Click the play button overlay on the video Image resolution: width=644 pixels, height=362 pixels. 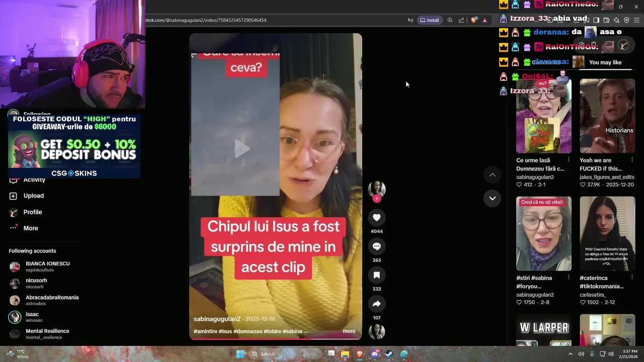(242, 149)
